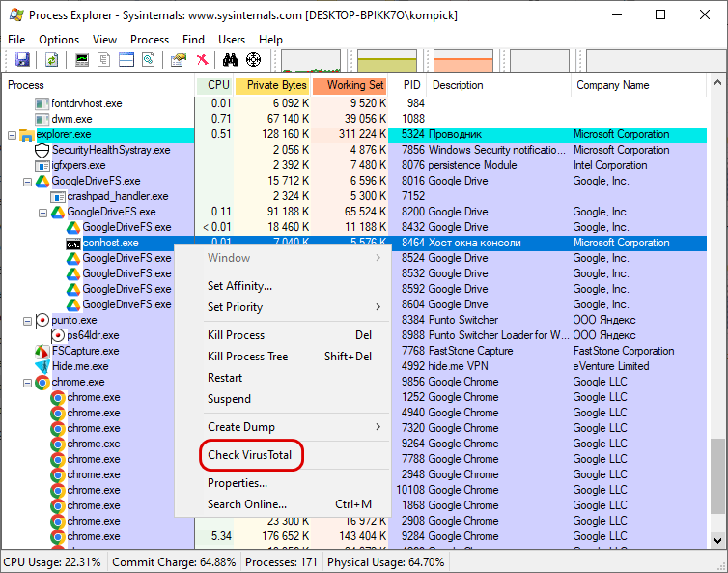Image resolution: width=728 pixels, height=573 pixels.
Task: Click the Refresh Now toolbar icon
Action: click(51, 60)
